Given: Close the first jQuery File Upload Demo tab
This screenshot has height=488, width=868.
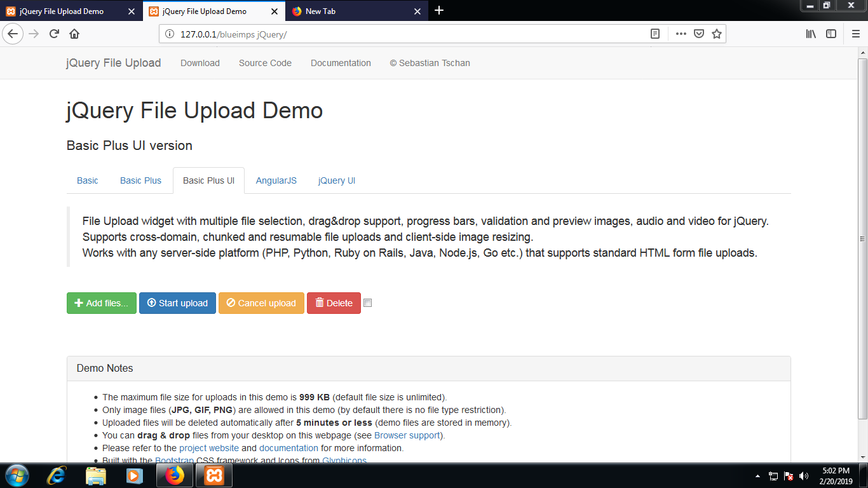Looking at the screenshot, I should pyautogui.click(x=132, y=11).
